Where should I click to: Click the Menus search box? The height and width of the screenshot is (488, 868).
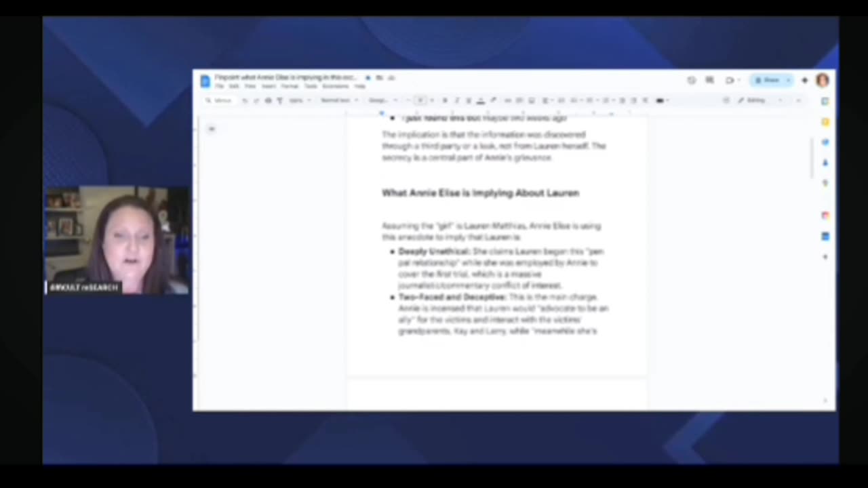220,100
